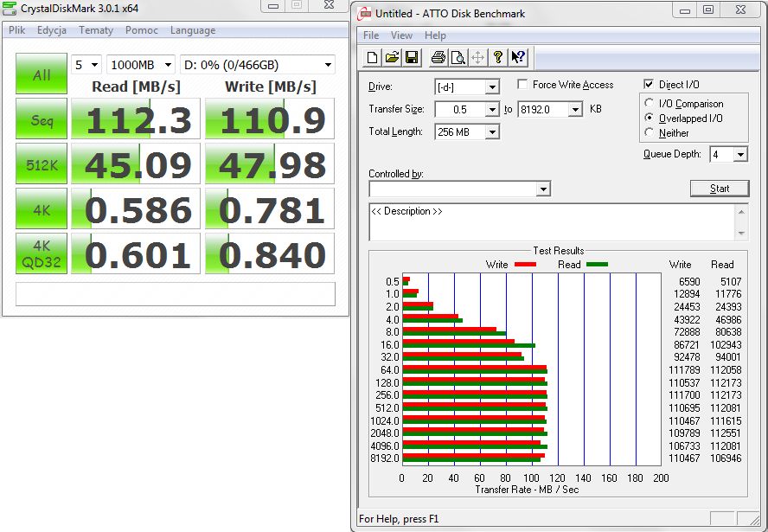Click the Seq write result 110.9
Screen dimensions: 768x532
[x=270, y=119]
